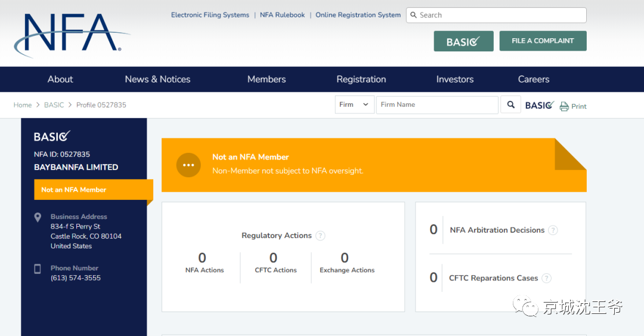The height and width of the screenshot is (336, 644).
Task: Click the three-dot circle icon in orange banner
Action: 188,165
